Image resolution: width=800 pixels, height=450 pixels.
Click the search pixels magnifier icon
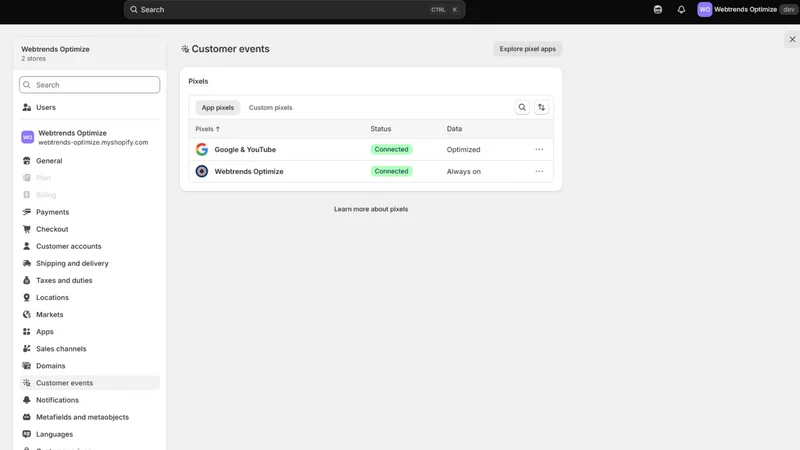pos(522,107)
